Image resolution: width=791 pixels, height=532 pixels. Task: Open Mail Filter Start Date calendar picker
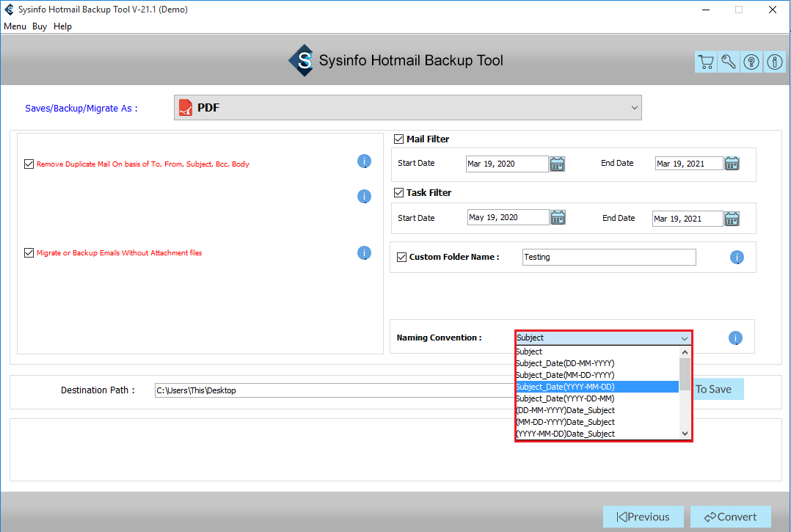557,164
